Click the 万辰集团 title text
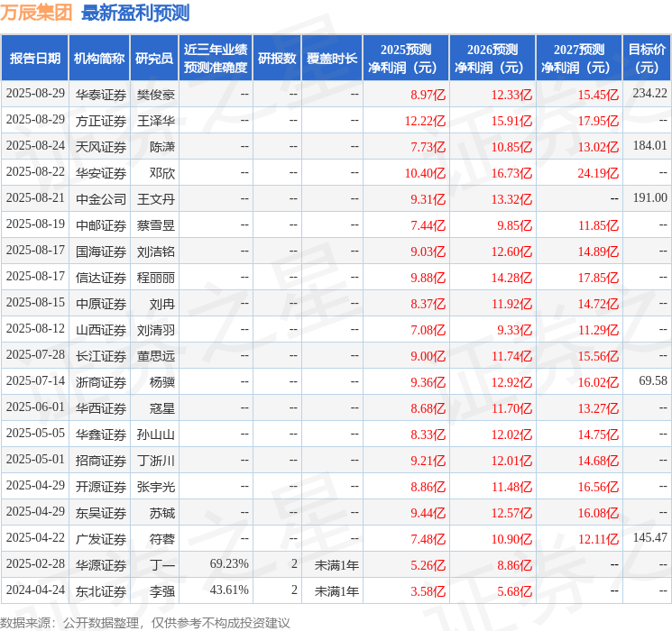This screenshot has width=672, height=631. pyautogui.click(x=36, y=13)
